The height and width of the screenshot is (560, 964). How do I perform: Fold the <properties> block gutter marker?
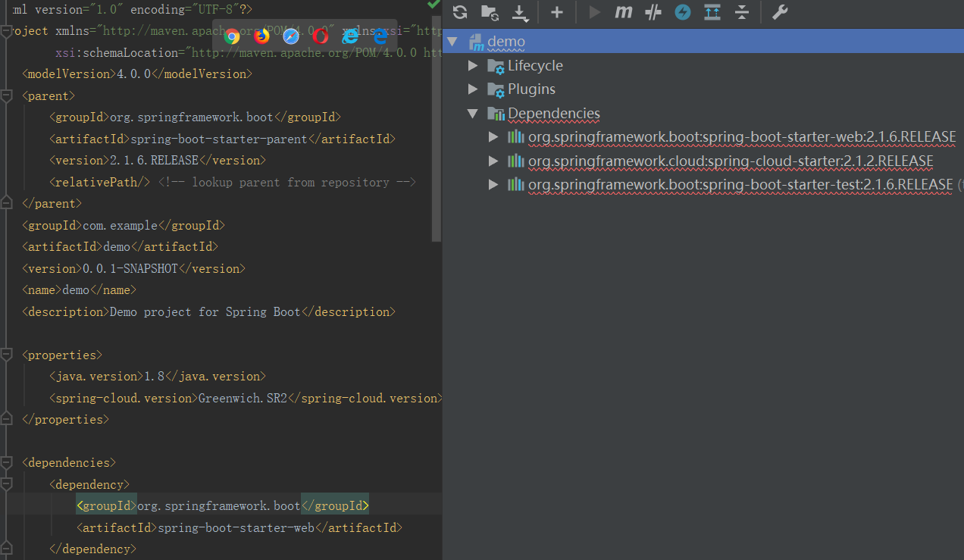click(6, 355)
